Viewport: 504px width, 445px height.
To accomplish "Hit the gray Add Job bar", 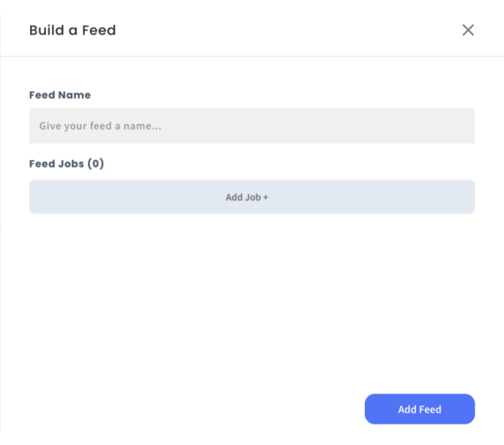I will point(252,197).
